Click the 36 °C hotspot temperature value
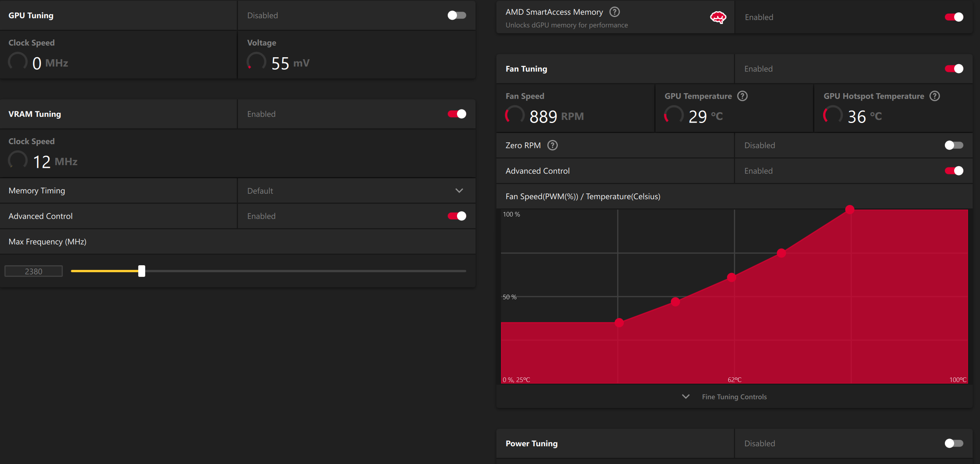980x464 pixels. (865, 116)
